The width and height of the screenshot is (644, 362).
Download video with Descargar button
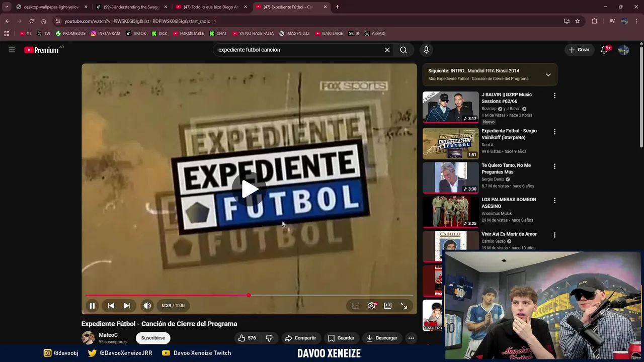coord(382,338)
